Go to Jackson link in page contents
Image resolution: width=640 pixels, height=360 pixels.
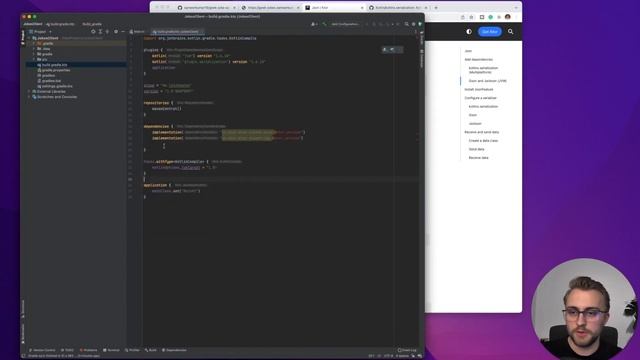(475, 124)
